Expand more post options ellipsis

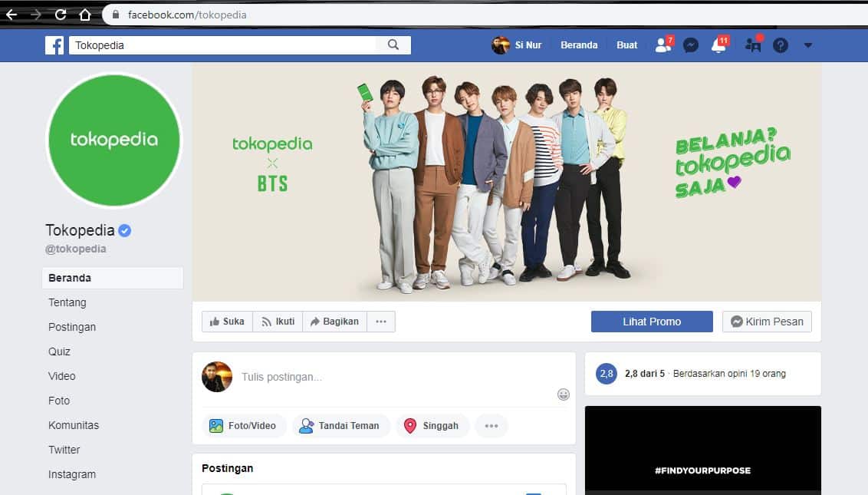pos(491,426)
